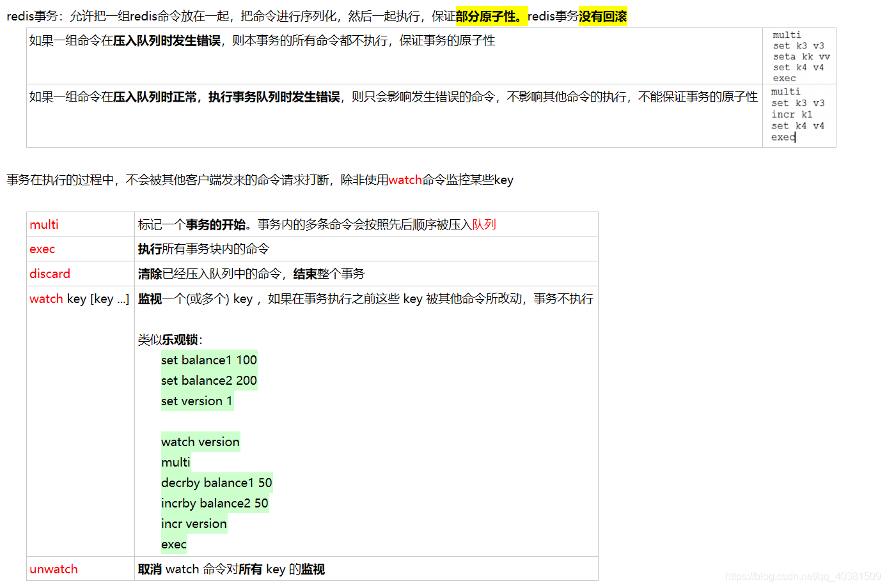
Task: Click highlighted line 'set version 1'
Action: tap(197, 401)
